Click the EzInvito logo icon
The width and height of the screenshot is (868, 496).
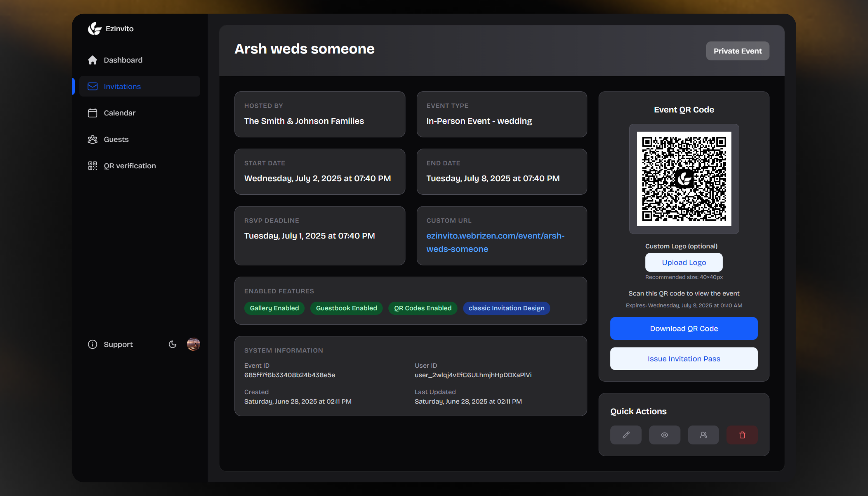point(94,29)
